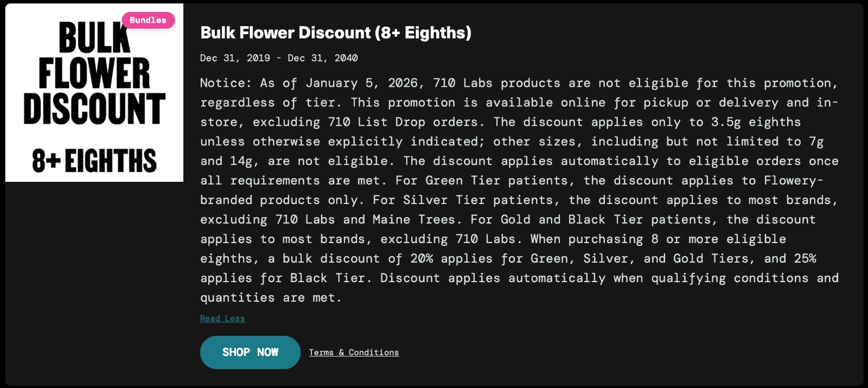
Task: Click the '25%' Black Tier discount text
Action: 805,258
